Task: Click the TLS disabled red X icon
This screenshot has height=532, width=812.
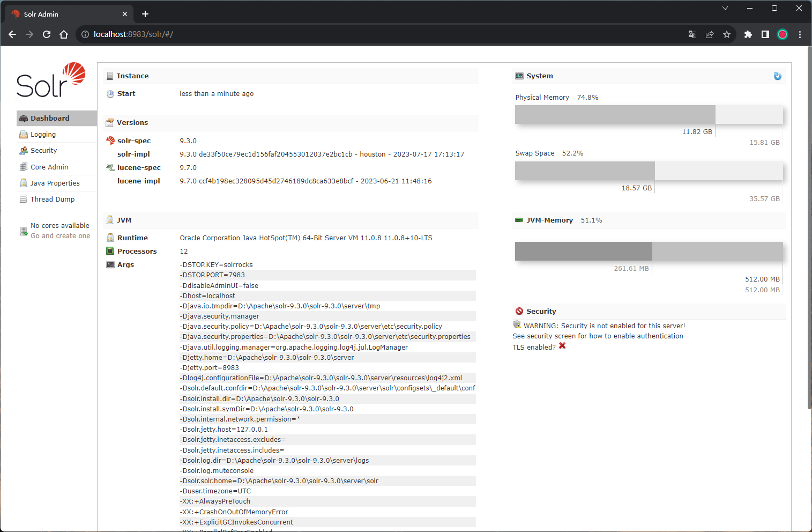Action: (562, 346)
